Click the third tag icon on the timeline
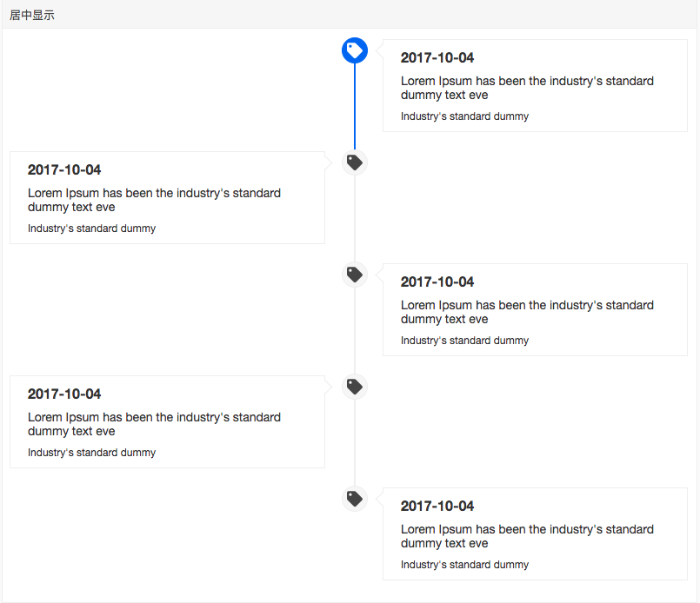700x603 pixels. point(354,275)
